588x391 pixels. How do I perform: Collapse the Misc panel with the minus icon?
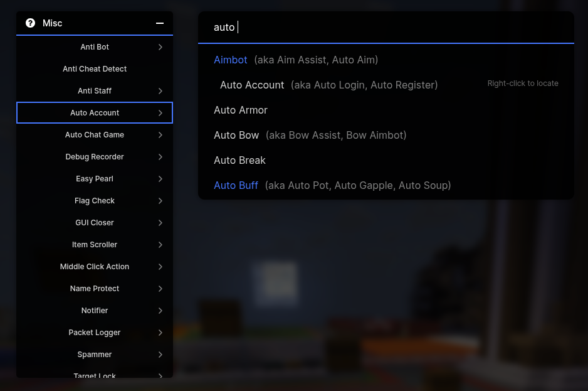(x=160, y=23)
